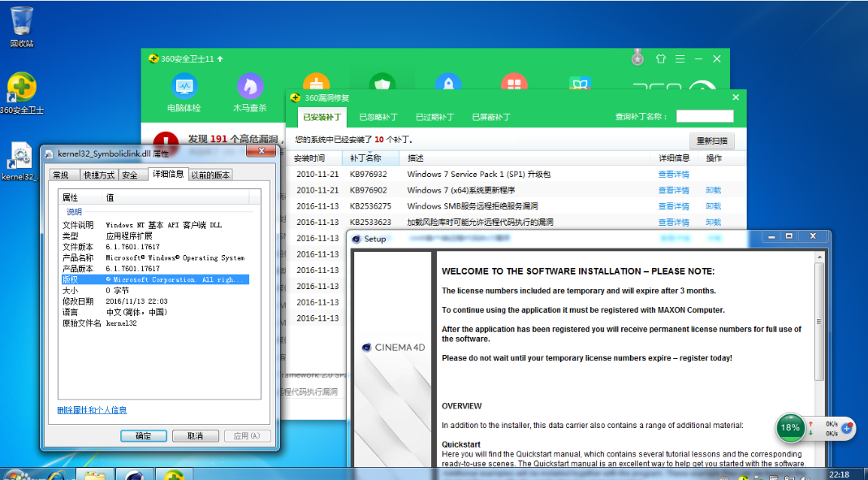Image resolution: width=868 pixels, height=480 pixels.
Task: View details link for patch KB976932
Action: (673, 175)
